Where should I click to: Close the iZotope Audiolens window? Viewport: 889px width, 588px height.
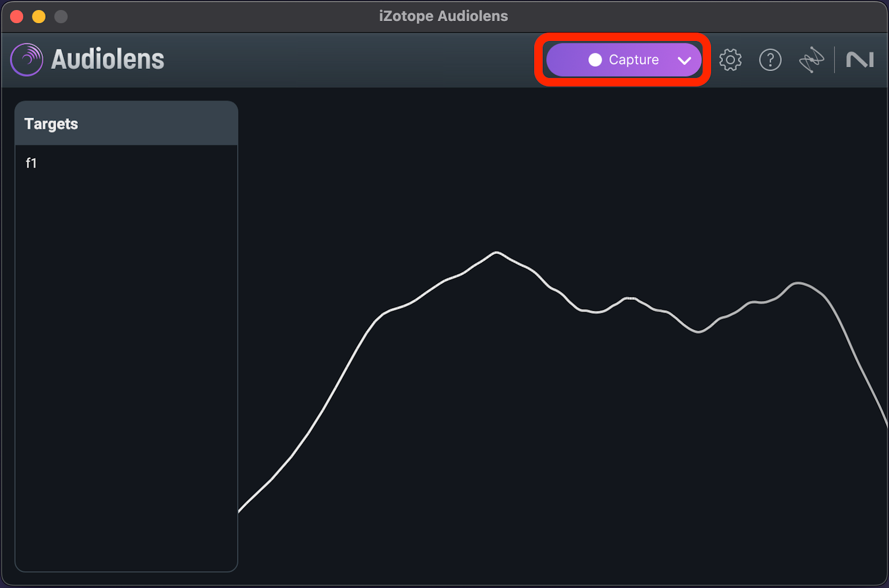(x=17, y=17)
